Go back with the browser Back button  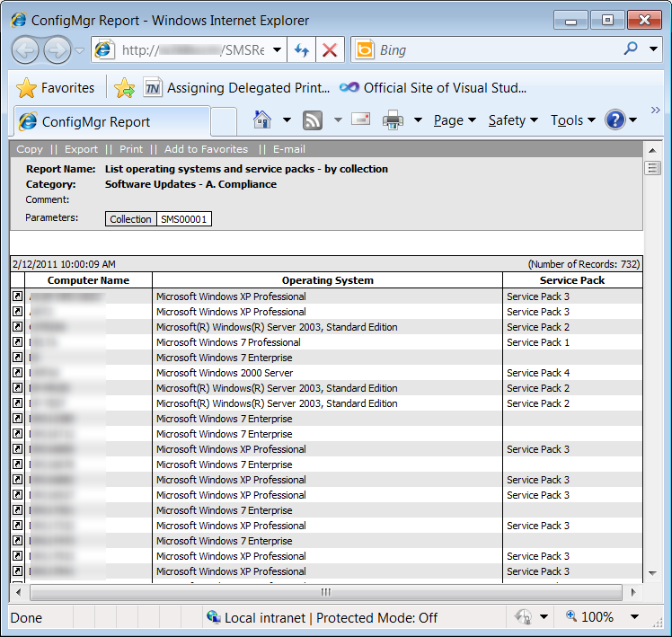[x=25, y=50]
